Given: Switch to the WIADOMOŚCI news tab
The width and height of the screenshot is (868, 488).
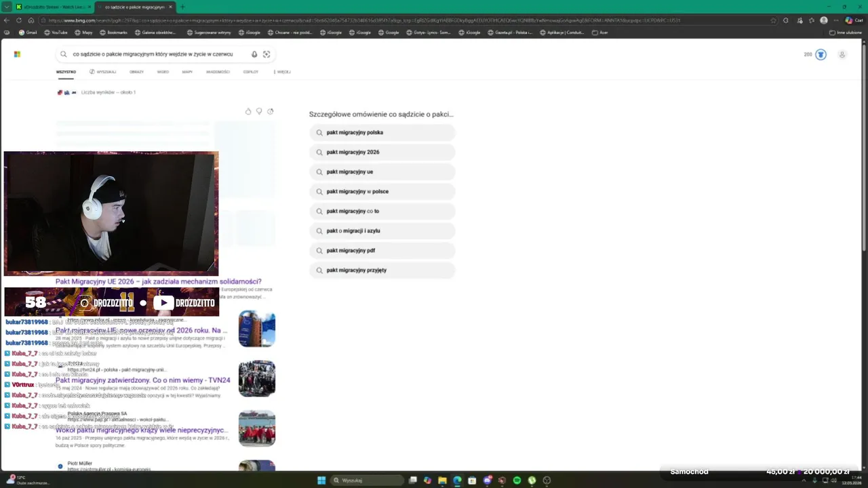Looking at the screenshot, I should coord(218,72).
